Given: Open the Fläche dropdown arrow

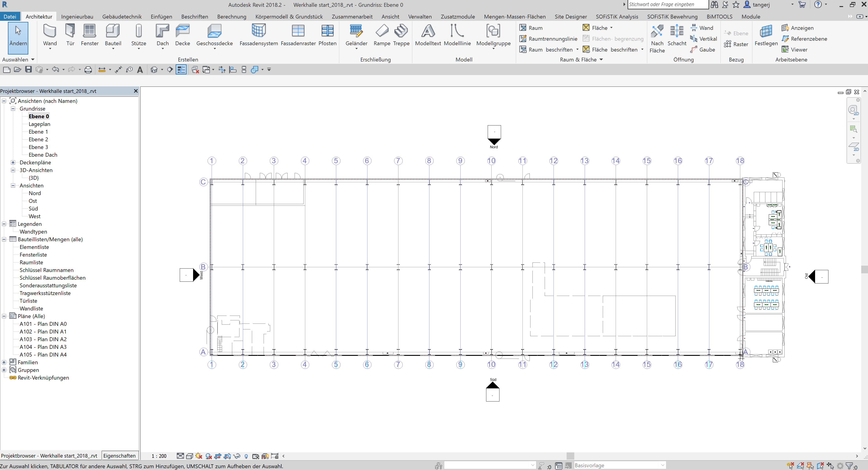Looking at the screenshot, I should point(611,28).
